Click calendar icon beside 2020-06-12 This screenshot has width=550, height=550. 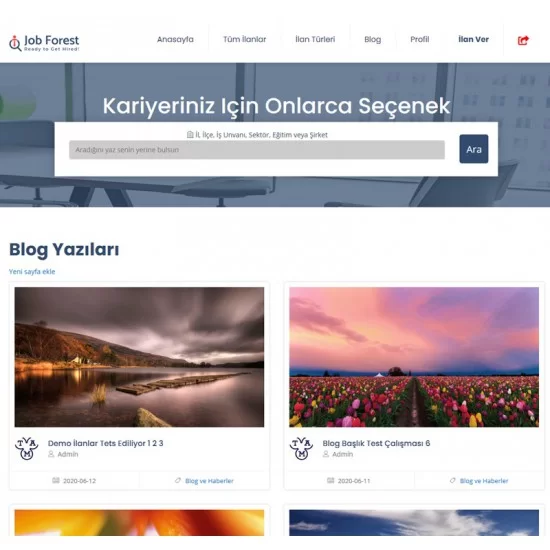[x=56, y=480]
